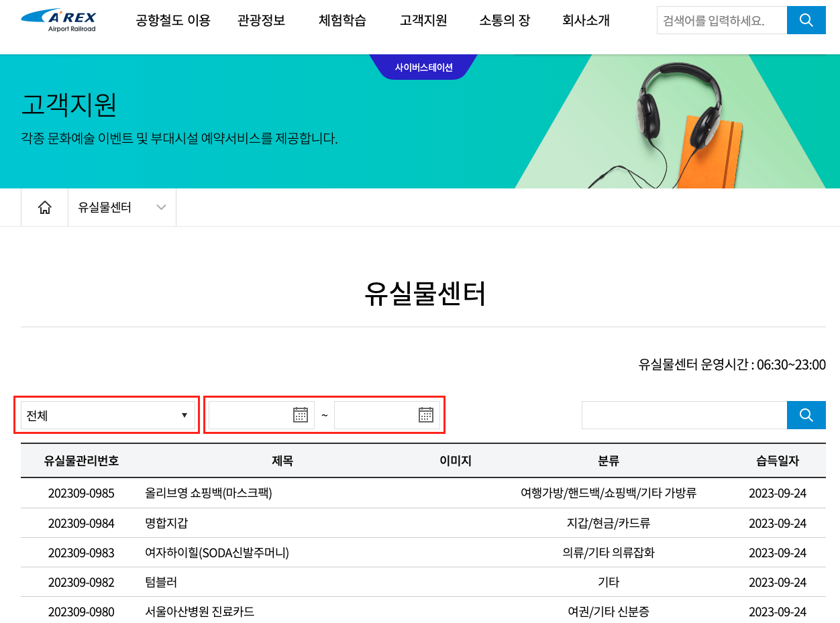Expand the 유실물센터 breadcrumb dropdown
The height and width of the screenshot is (623, 840).
point(122,207)
